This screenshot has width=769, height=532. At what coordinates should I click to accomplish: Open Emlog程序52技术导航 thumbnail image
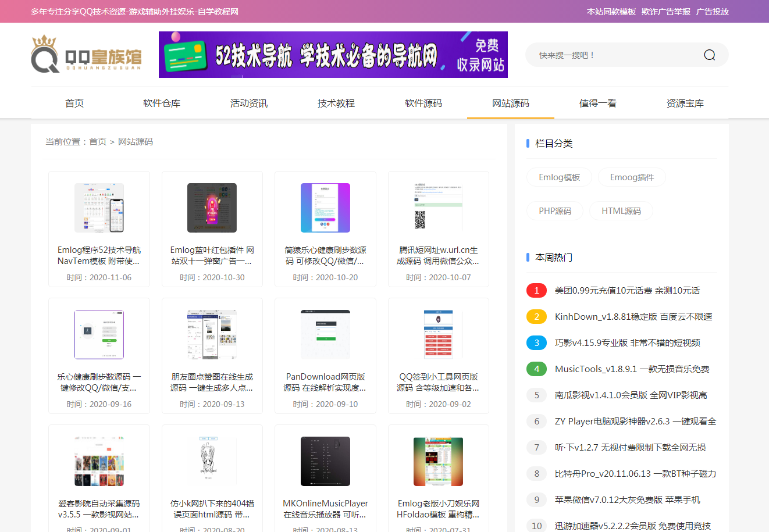[99, 208]
